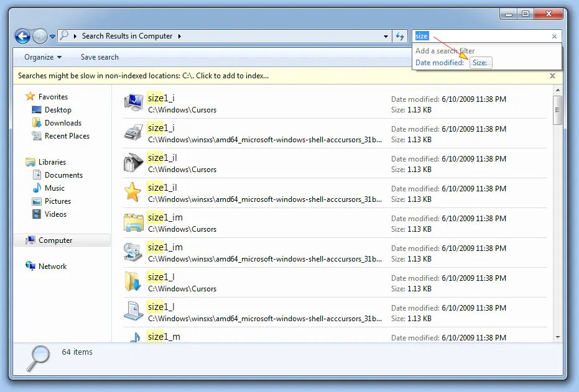The width and height of the screenshot is (579, 392).
Task: Open the Music library
Action: (x=55, y=188)
